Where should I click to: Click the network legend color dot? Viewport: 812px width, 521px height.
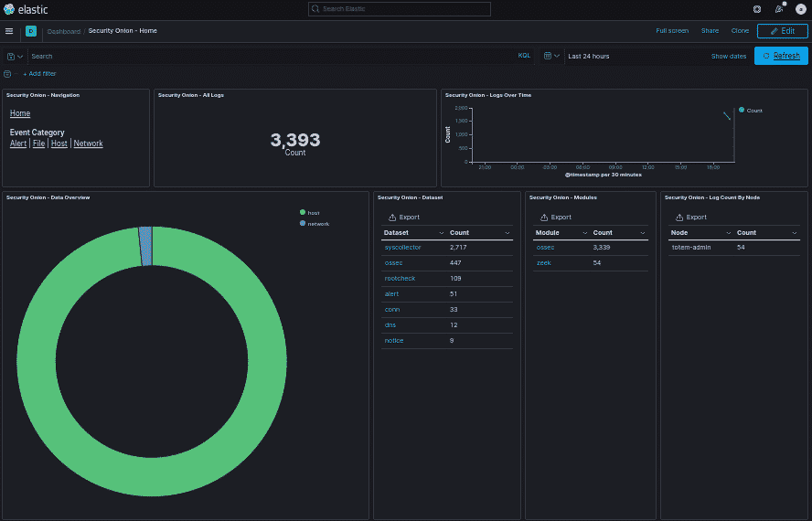coord(303,223)
